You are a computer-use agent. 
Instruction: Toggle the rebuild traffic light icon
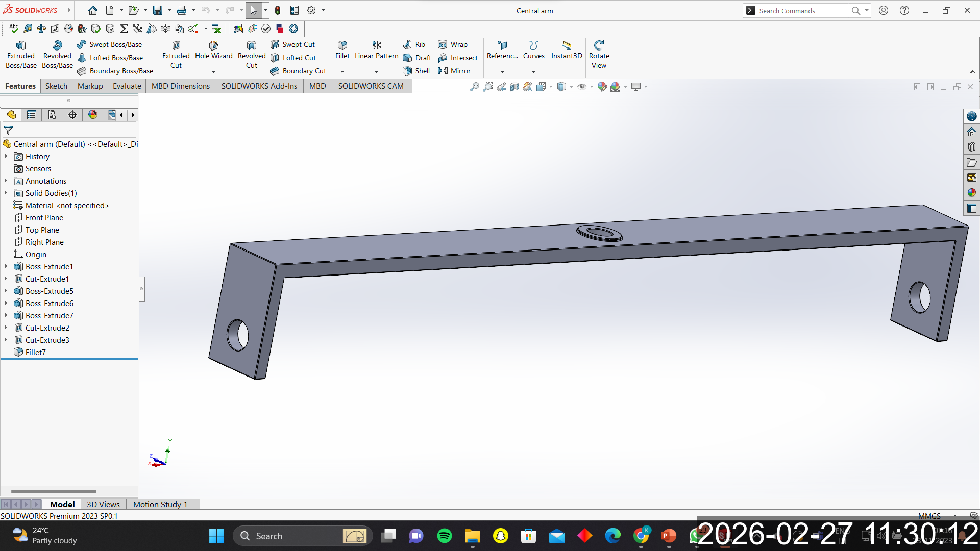[278, 10]
